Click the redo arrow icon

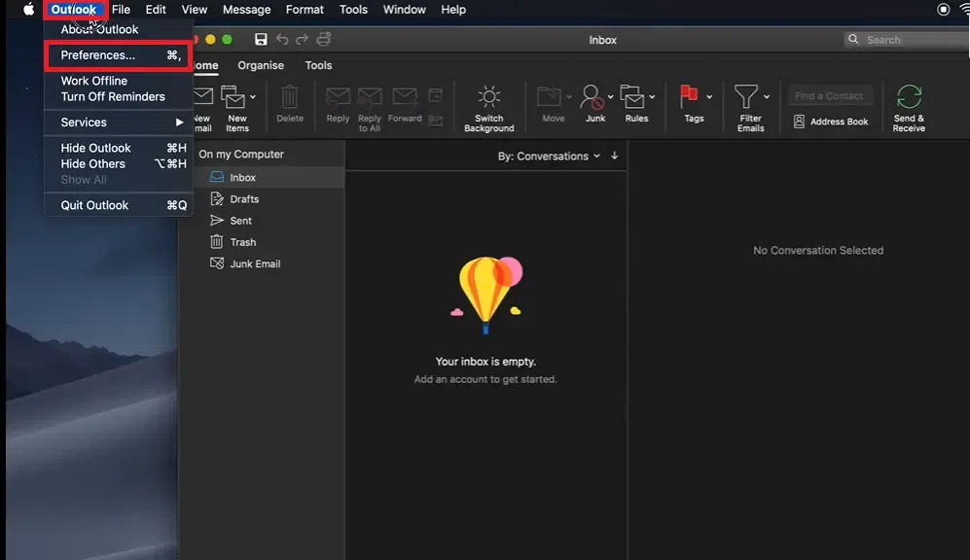point(302,40)
